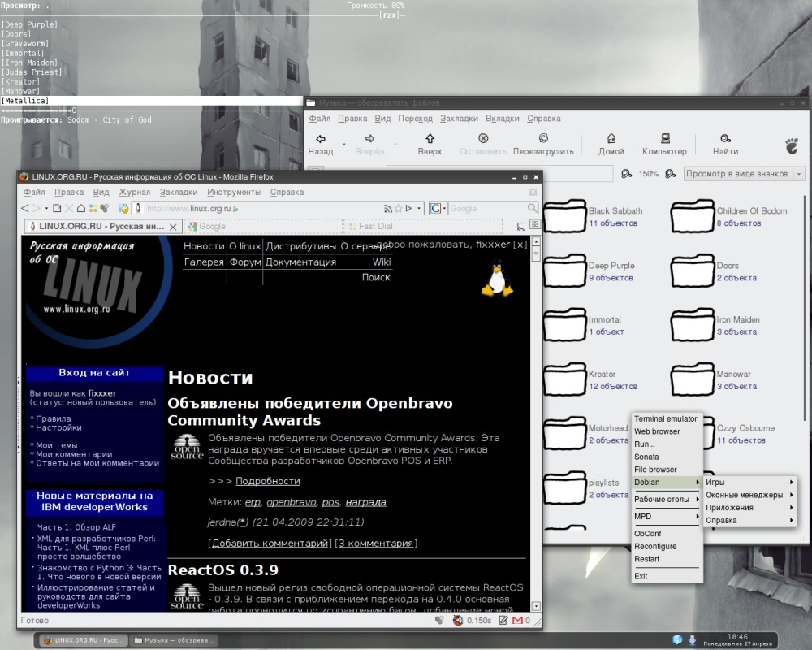Expand the Debian submenu

pyautogui.click(x=667, y=482)
